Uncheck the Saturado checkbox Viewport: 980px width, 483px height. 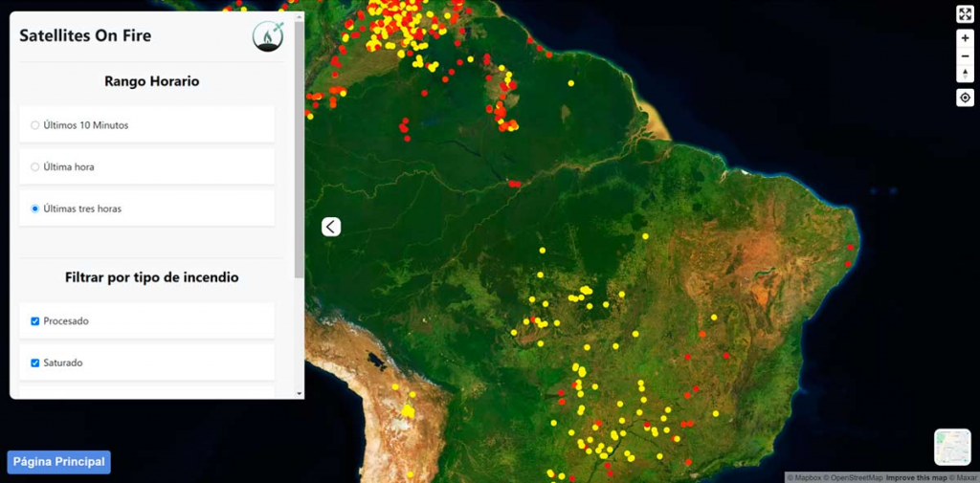tap(35, 363)
